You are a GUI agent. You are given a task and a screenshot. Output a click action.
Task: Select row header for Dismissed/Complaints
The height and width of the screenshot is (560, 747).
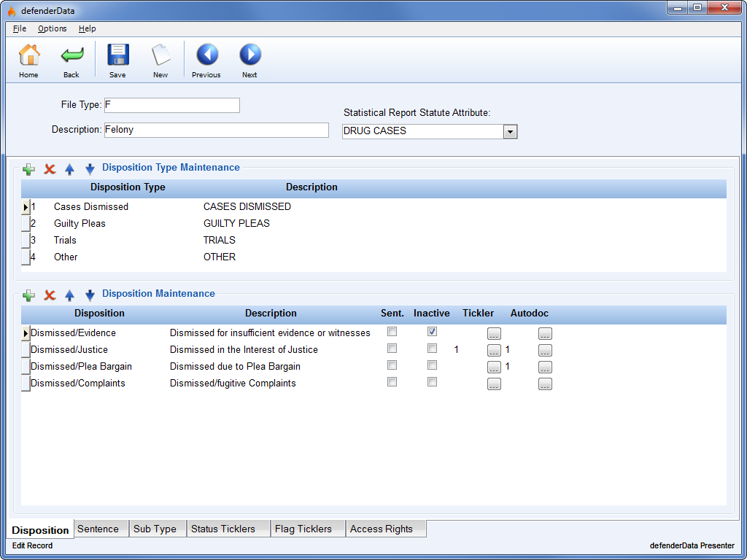coord(26,384)
